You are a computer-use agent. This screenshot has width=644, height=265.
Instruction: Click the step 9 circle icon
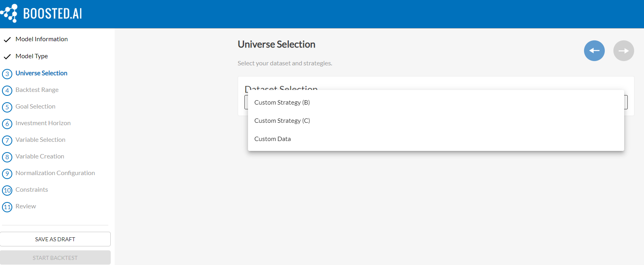(x=7, y=174)
